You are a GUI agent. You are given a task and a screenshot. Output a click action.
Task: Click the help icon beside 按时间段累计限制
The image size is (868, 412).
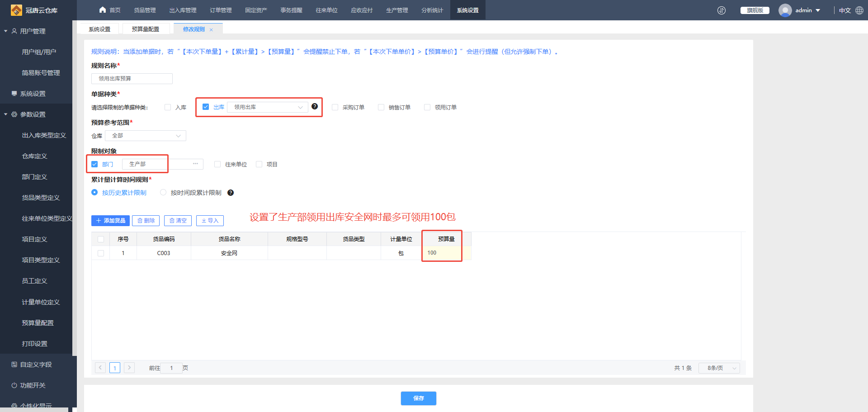[x=231, y=193]
